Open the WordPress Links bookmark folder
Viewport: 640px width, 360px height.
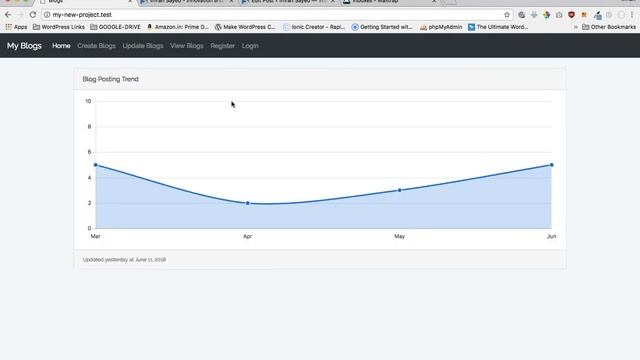[x=58, y=27]
